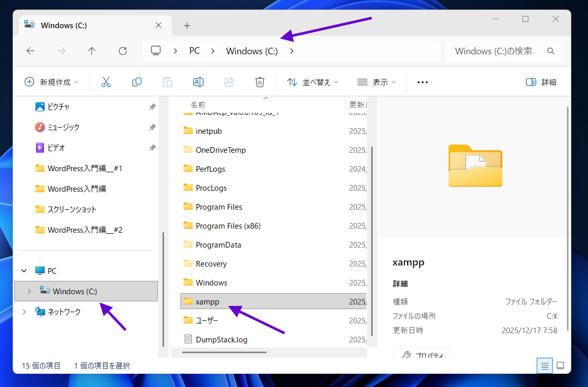The image size is (588, 387).
Task: Click the Copy icon in toolbar
Action: point(137,82)
